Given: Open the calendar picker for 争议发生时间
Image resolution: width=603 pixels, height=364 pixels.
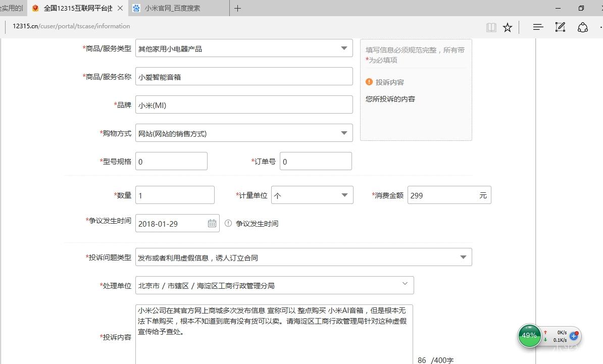Looking at the screenshot, I should pos(212,223).
